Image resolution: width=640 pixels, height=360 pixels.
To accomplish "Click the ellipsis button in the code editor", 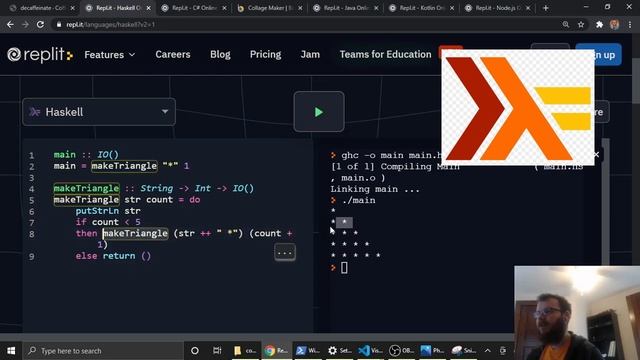I will coord(284,252).
